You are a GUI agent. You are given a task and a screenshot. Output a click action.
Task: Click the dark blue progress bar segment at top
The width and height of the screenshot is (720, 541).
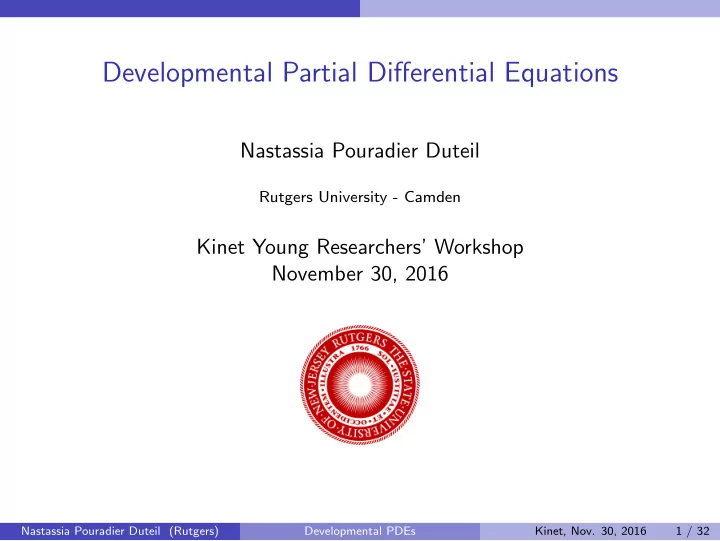click(180, 8)
